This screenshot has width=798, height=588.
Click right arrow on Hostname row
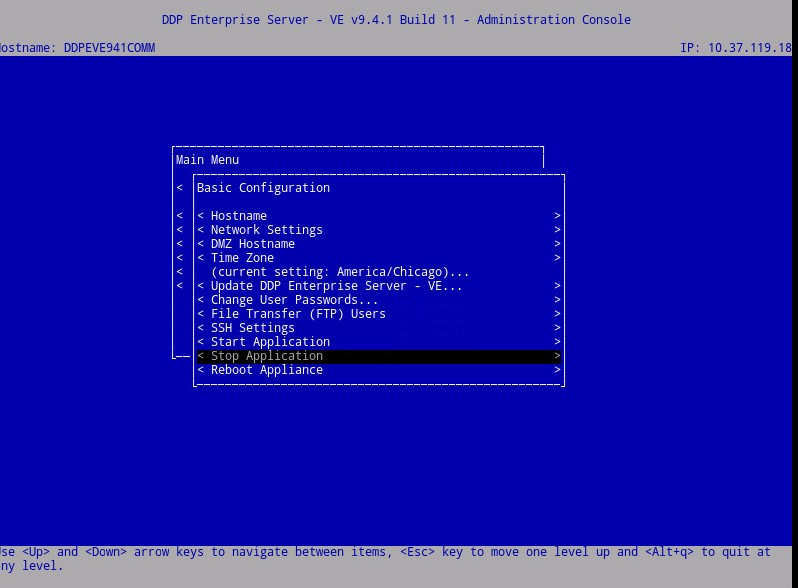click(x=557, y=216)
